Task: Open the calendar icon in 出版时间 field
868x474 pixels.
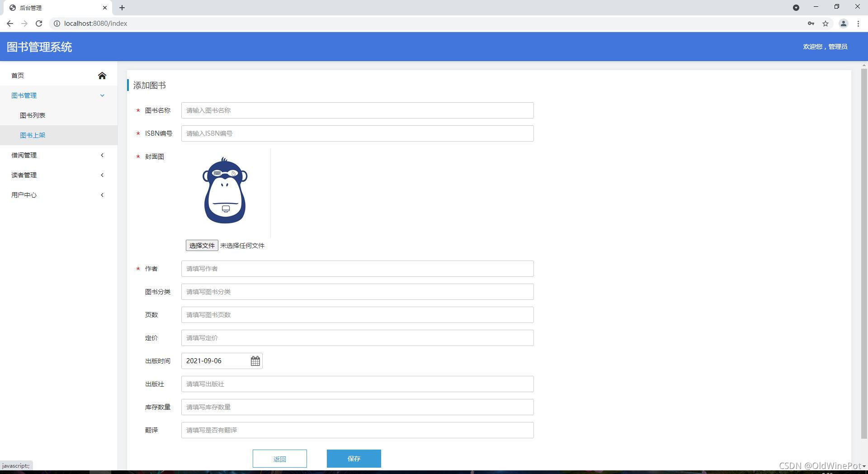Action: point(255,361)
